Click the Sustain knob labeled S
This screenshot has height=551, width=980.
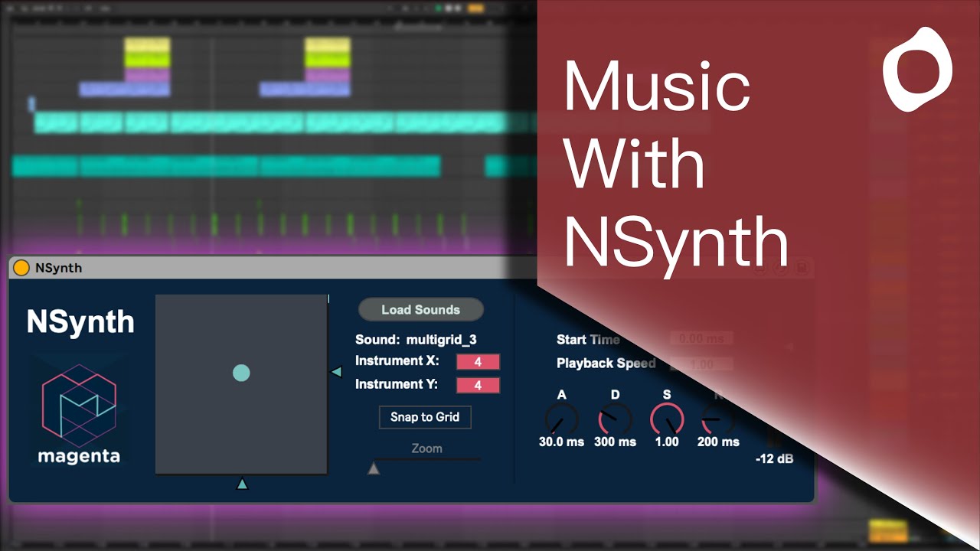(667, 419)
